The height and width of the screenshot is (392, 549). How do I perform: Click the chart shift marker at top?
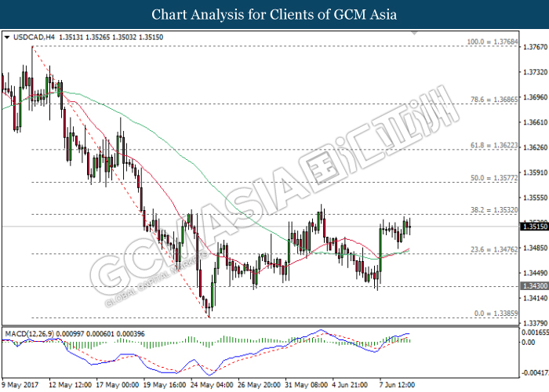coord(414,33)
